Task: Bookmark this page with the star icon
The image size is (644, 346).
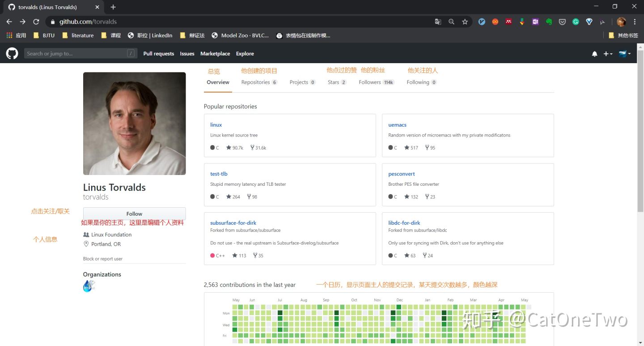Action: click(x=465, y=21)
